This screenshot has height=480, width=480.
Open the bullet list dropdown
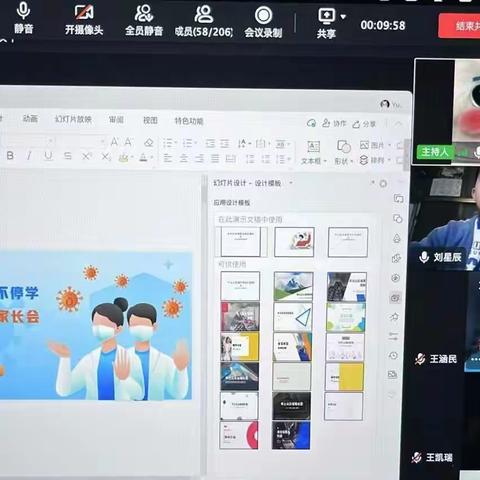pos(170,144)
